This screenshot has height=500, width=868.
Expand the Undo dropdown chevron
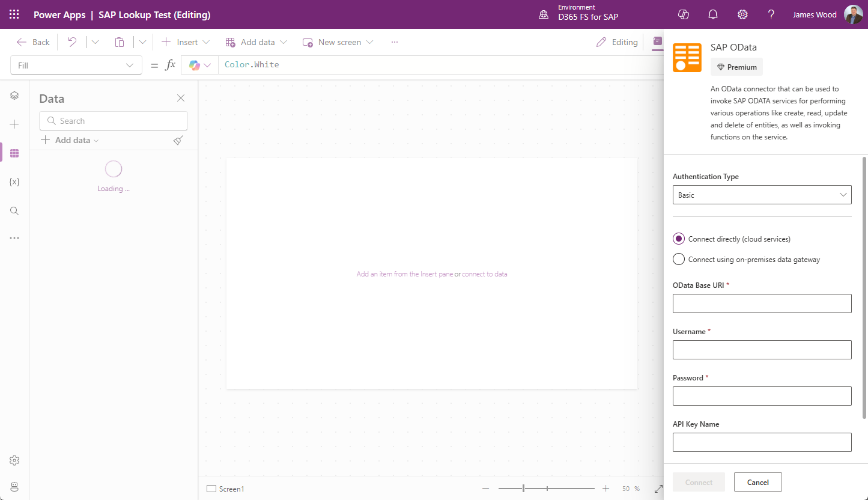[x=95, y=42]
